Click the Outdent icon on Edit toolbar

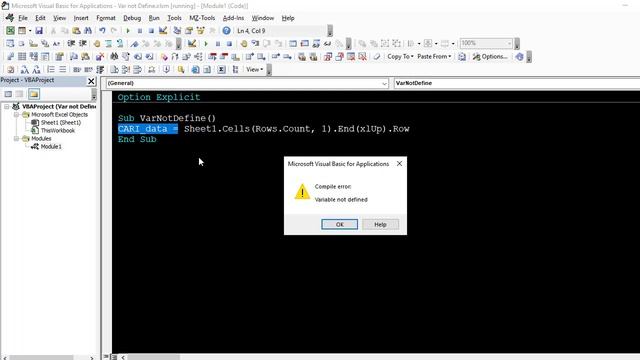point(83,43)
